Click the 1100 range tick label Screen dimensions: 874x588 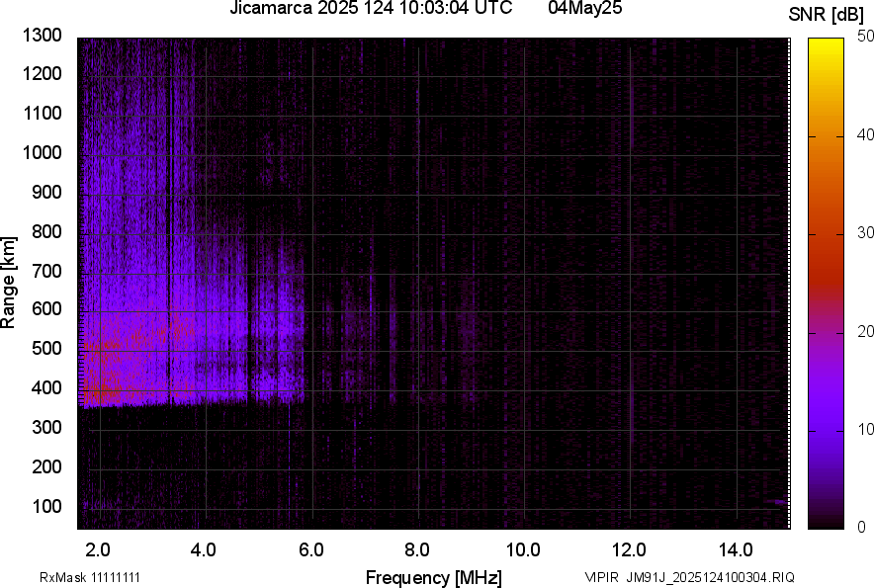coord(42,114)
